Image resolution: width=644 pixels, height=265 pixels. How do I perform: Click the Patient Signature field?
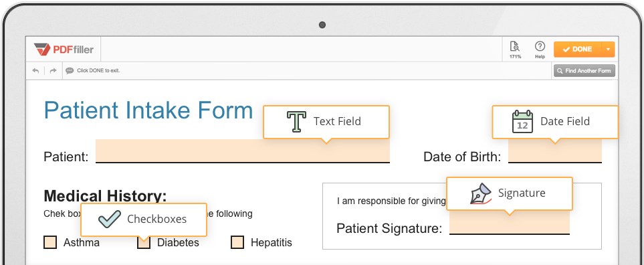pyautogui.click(x=510, y=222)
